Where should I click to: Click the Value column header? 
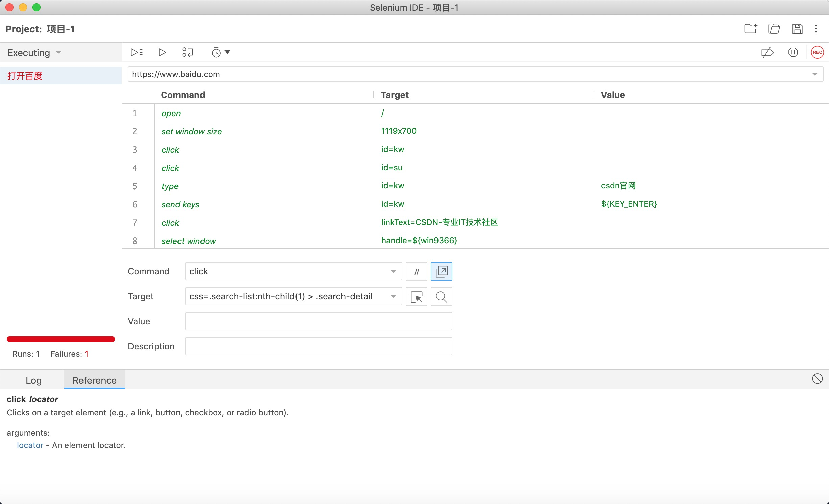[x=613, y=95]
